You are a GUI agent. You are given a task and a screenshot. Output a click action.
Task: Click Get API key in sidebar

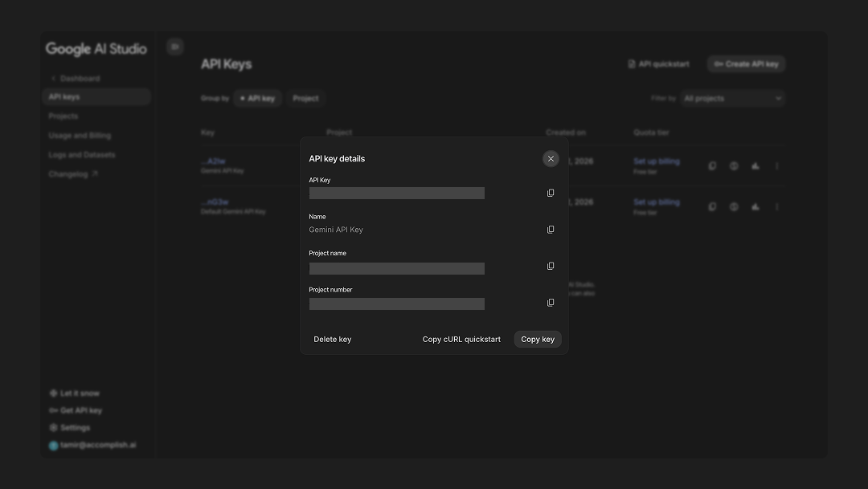76,410
